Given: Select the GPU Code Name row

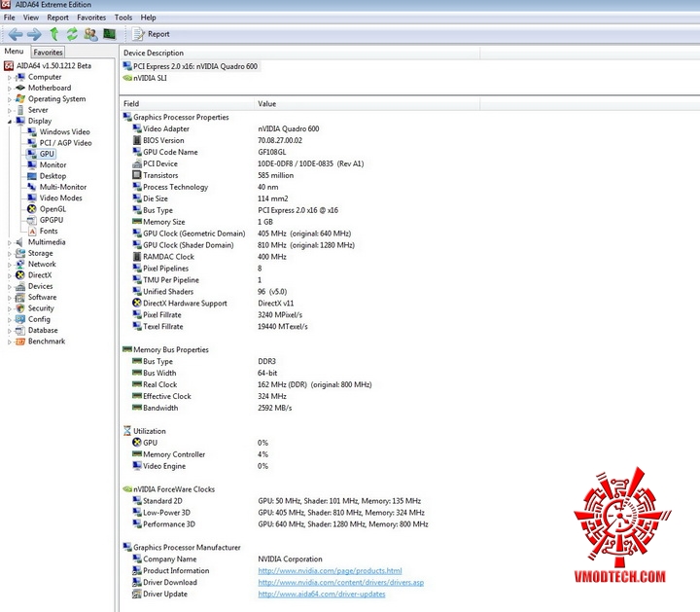Looking at the screenshot, I should pos(209,152).
